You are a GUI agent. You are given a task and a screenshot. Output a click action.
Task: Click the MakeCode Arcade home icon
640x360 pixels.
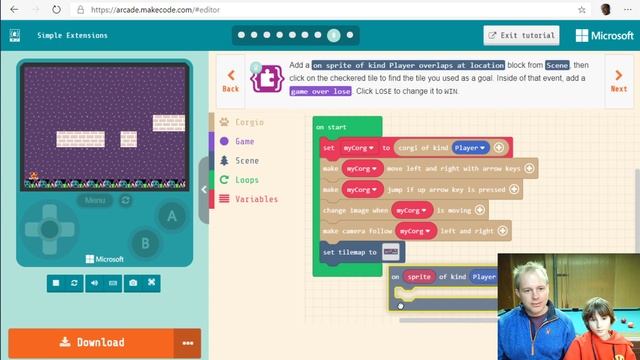click(15, 36)
